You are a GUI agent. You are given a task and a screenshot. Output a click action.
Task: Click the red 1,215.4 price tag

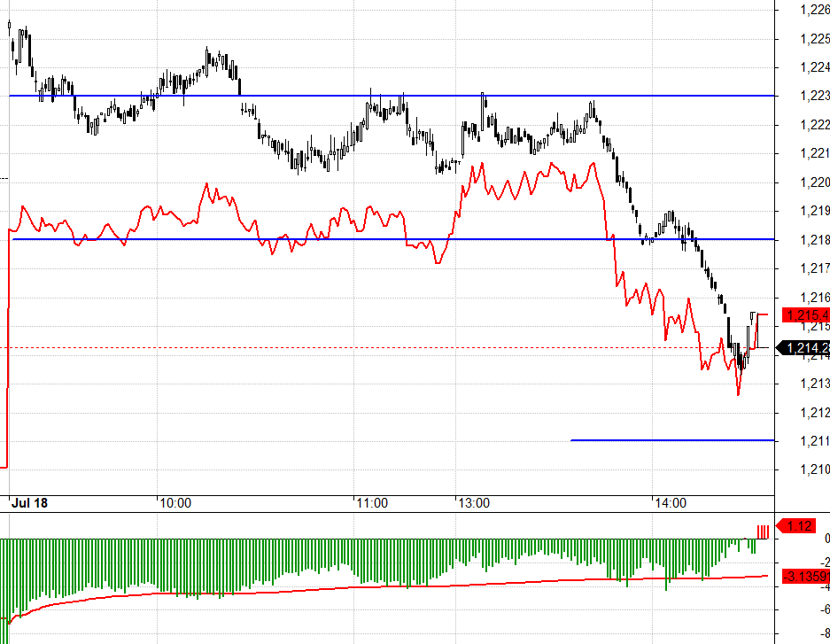(805, 315)
